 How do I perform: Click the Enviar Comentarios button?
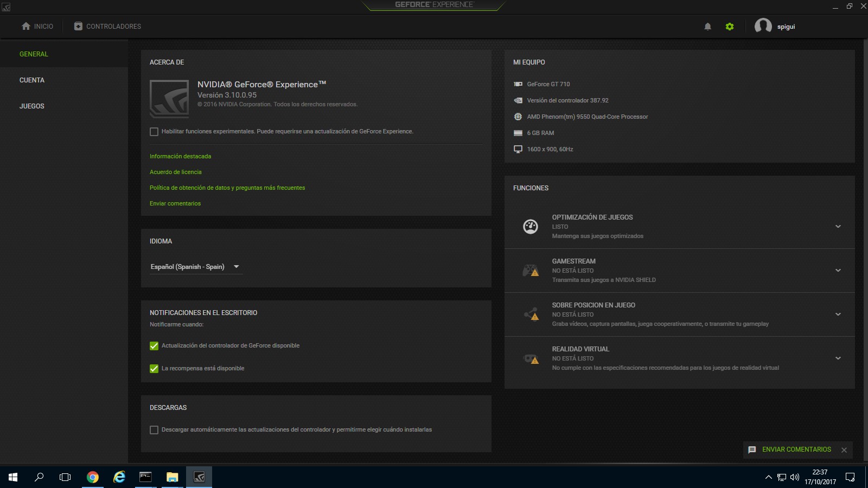(x=796, y=450)
